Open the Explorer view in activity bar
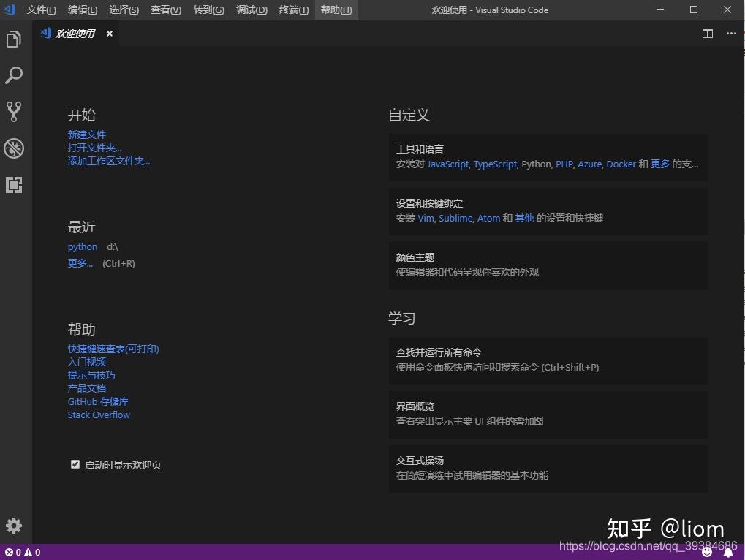 pyautogui.click(x=14, y=39)
